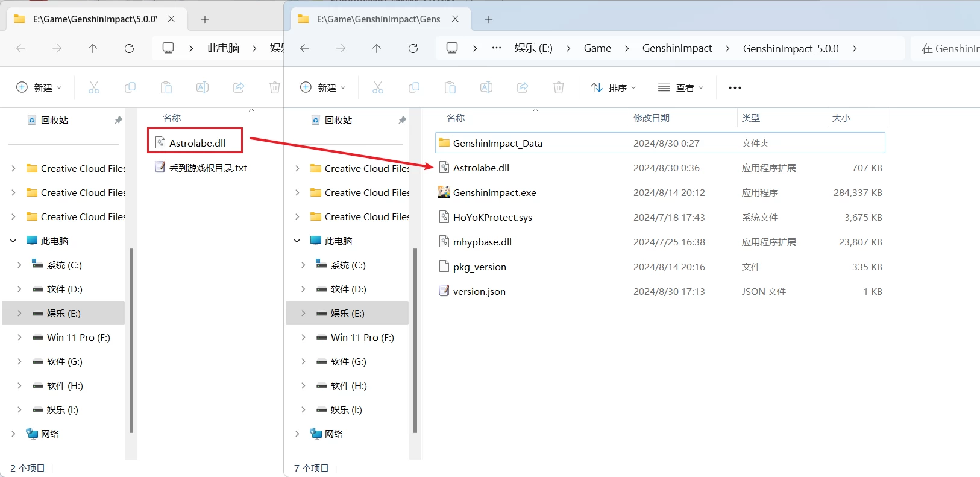
Task: Open the three-dot more options in right toolbar
Action: 735,87
